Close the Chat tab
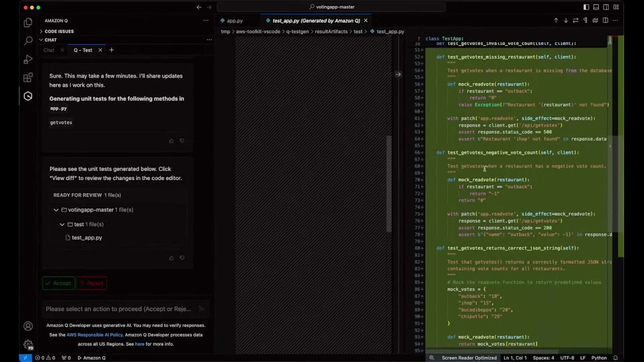Viewport: 644px width, 362px height. (62, 50)
